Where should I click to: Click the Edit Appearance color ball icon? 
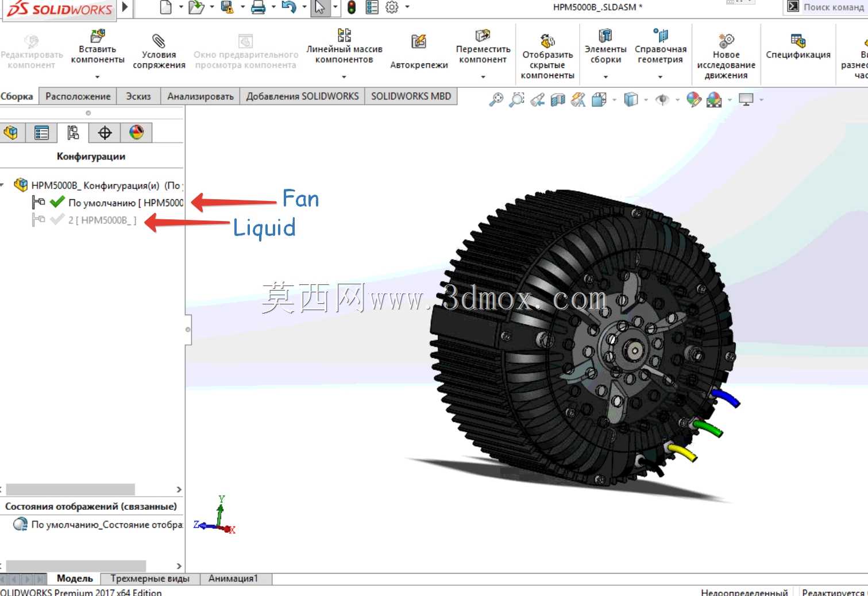(x=693, y=100)
